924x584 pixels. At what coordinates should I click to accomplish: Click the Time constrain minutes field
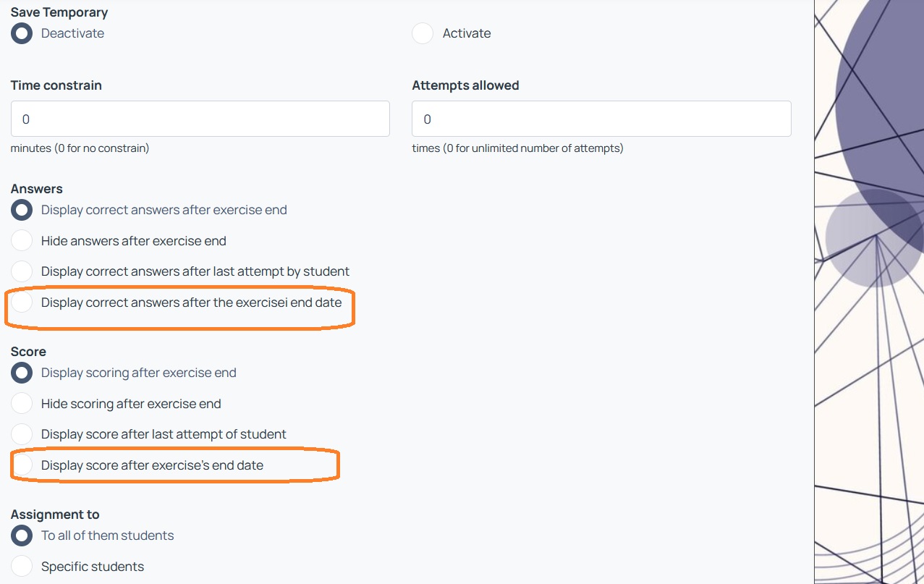[200, 119]
